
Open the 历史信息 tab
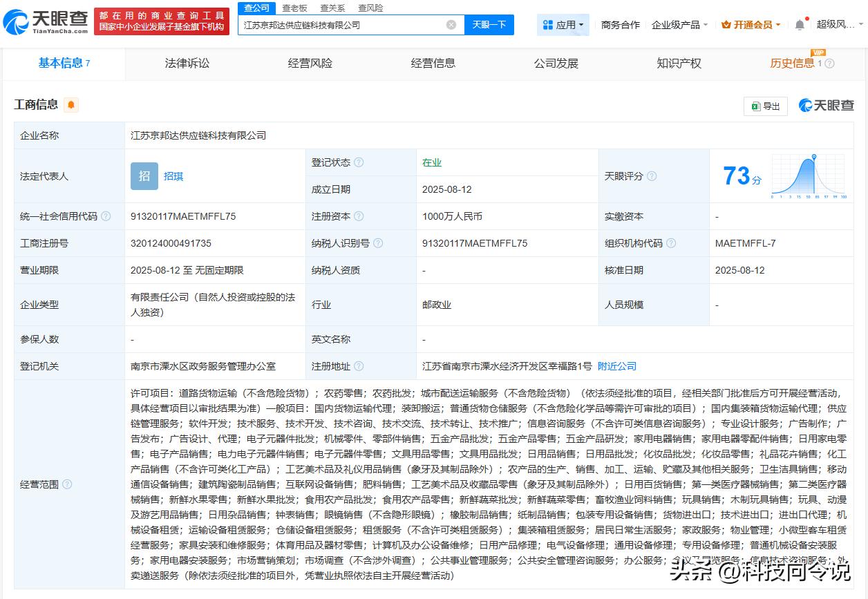coord(793,64)
